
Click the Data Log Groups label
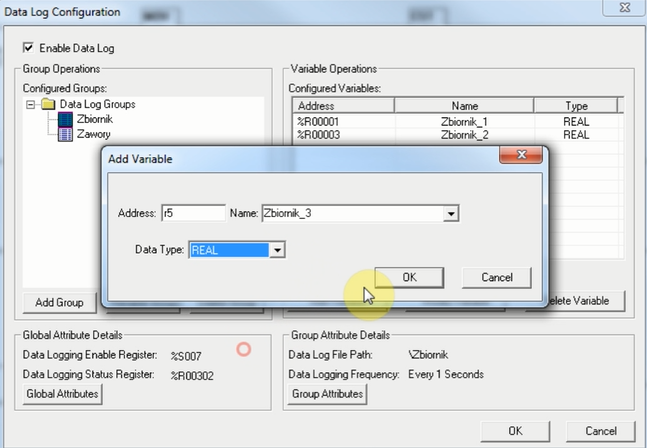click(97, 104)
